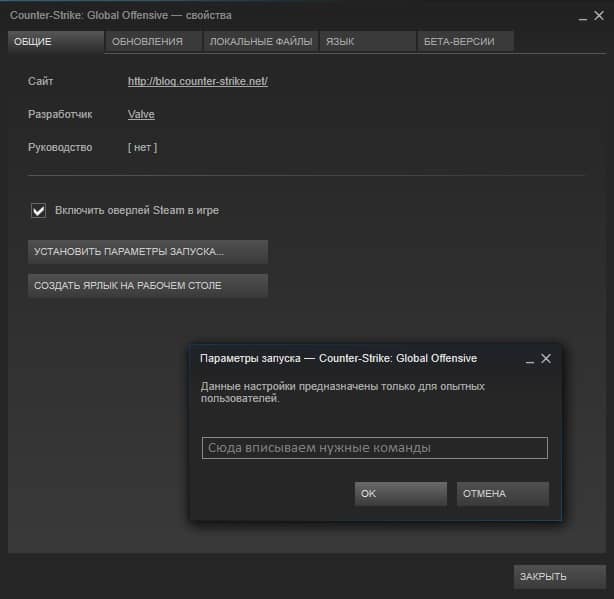This screenshot has width=614, height=599.
Task: Open the ОБНОВЛЕНИЯ tab
Action: point(154,41)
